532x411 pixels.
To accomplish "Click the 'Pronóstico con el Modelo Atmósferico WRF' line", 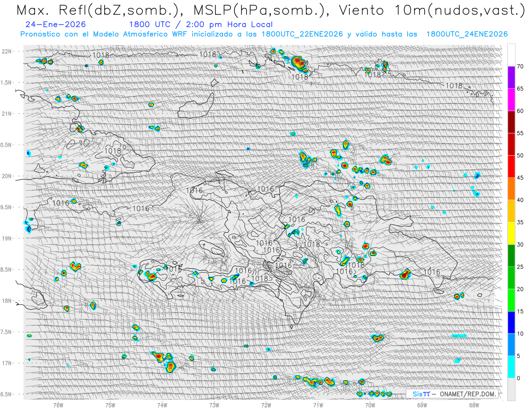I will [x=264, y=34].
